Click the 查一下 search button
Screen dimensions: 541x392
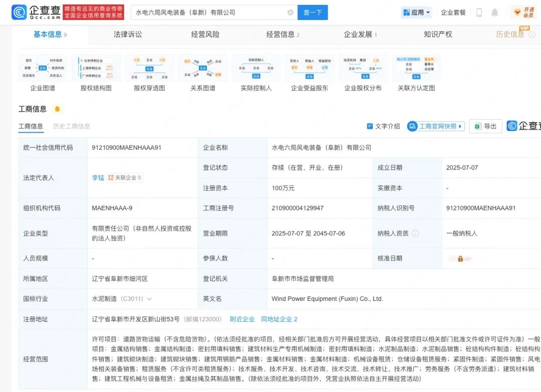click(x=312, y=12)
